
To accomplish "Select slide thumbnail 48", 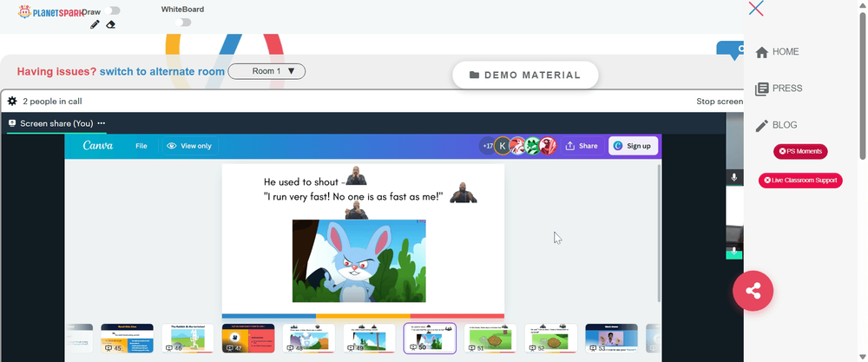I will [309, 339].
